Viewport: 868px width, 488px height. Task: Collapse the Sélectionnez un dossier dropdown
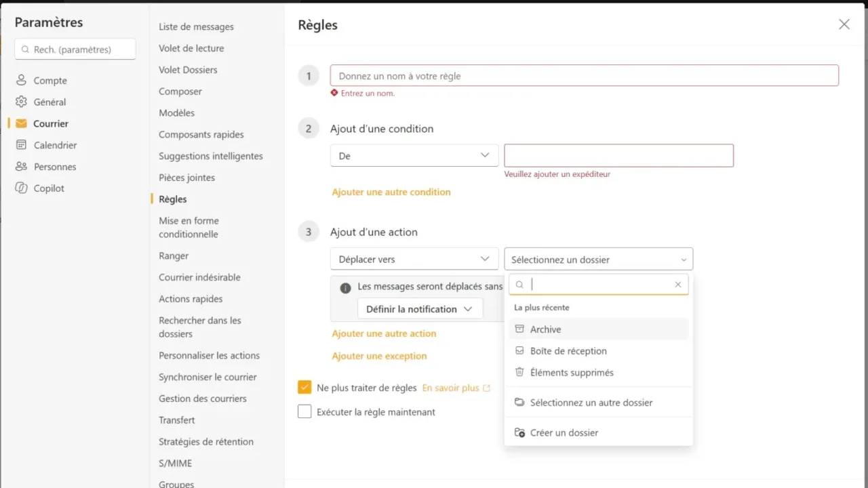[599, 260]
